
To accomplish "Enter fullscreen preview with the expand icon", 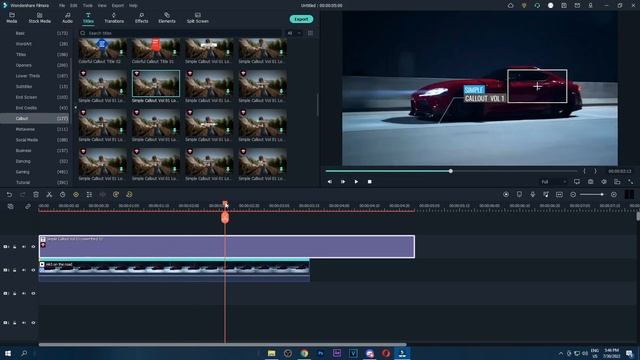I will tap(631, 182).
